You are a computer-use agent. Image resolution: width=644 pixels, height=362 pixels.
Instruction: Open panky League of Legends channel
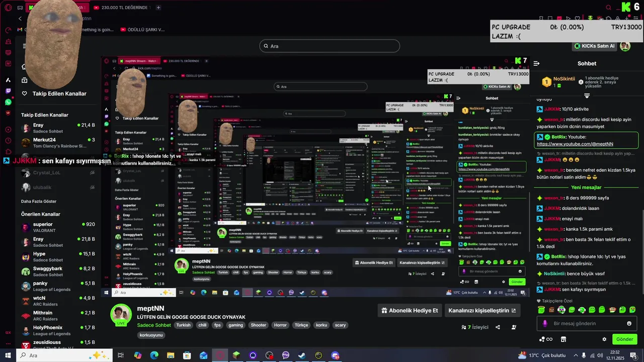pos(58,286)
